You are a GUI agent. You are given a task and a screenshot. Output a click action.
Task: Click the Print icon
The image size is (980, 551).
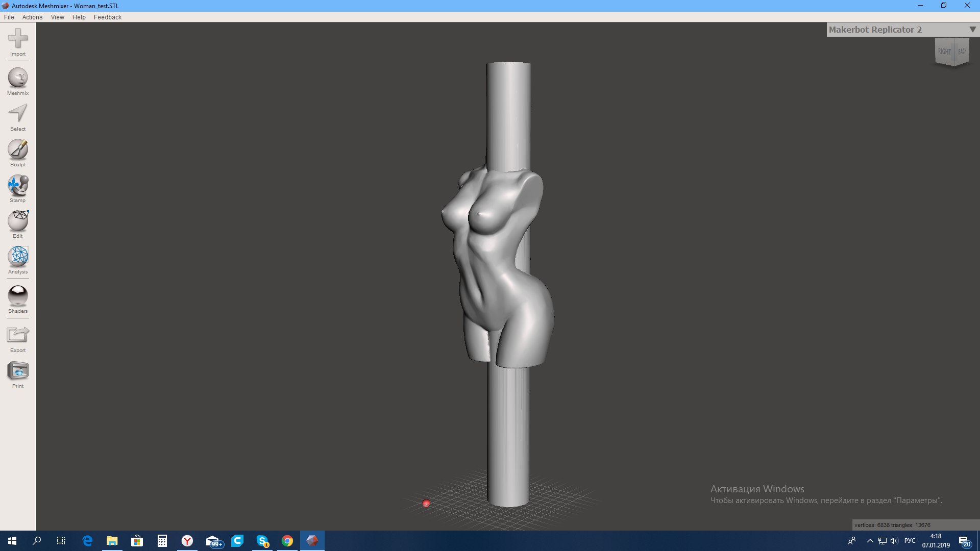pos(18,371)
